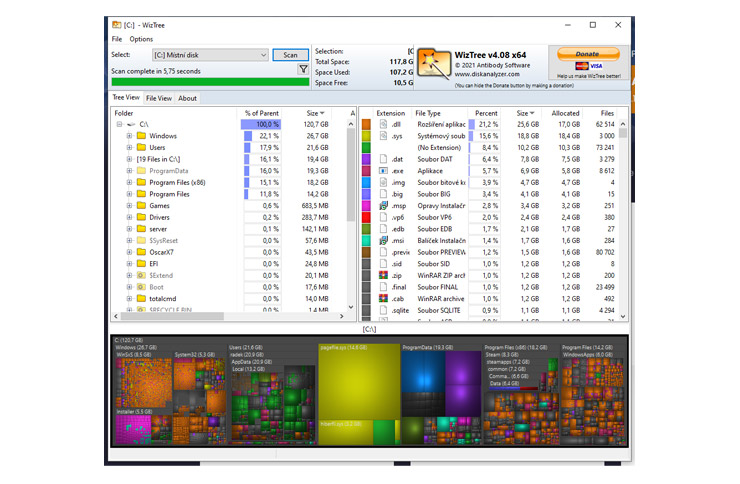Expand the Windows folder node

(x=129, y=136)
